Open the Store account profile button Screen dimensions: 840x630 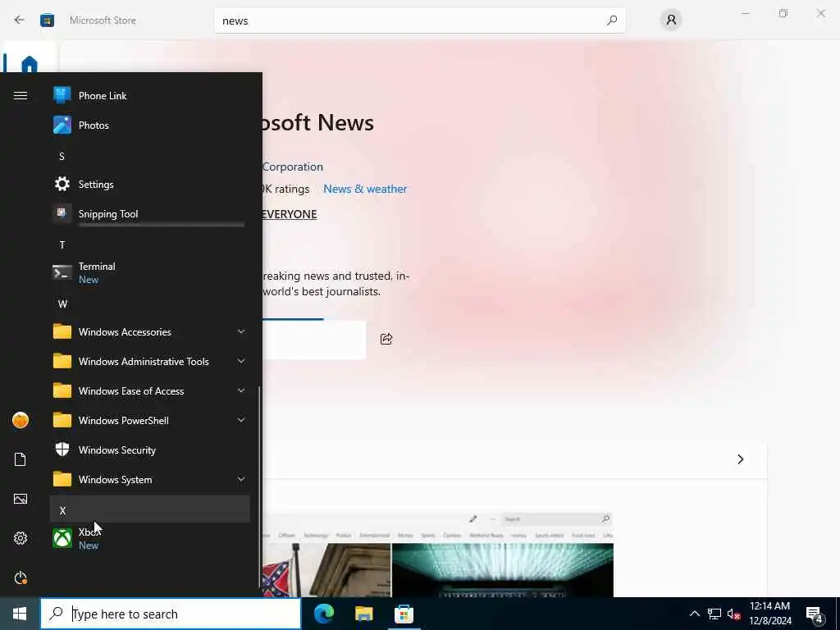pyautogui.click(x=671, y=21)
